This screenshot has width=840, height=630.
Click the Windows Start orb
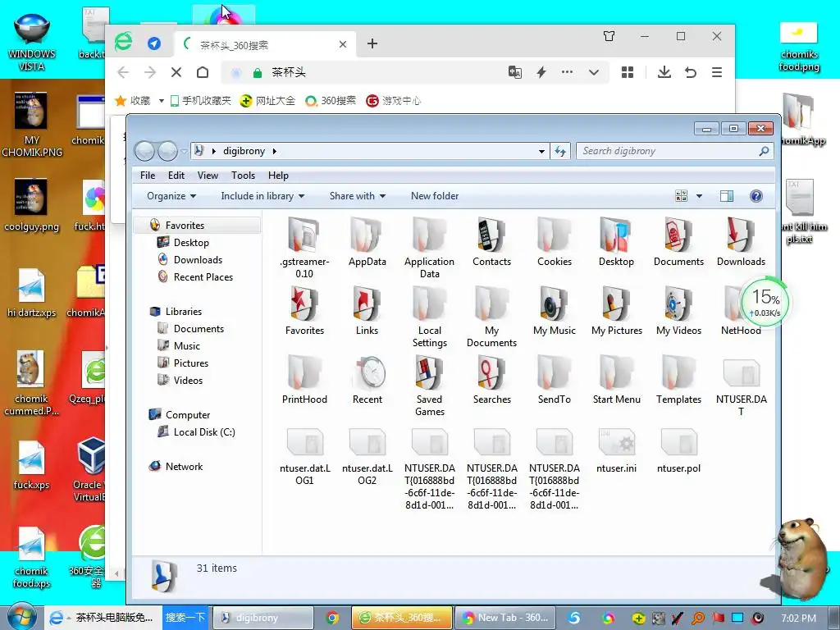(22, 616)
